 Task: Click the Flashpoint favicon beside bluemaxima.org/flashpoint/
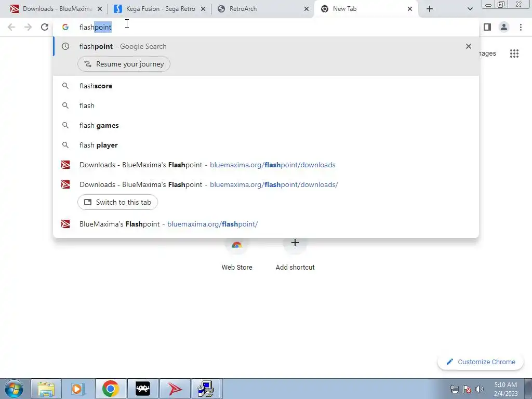[x=65, y=224]
